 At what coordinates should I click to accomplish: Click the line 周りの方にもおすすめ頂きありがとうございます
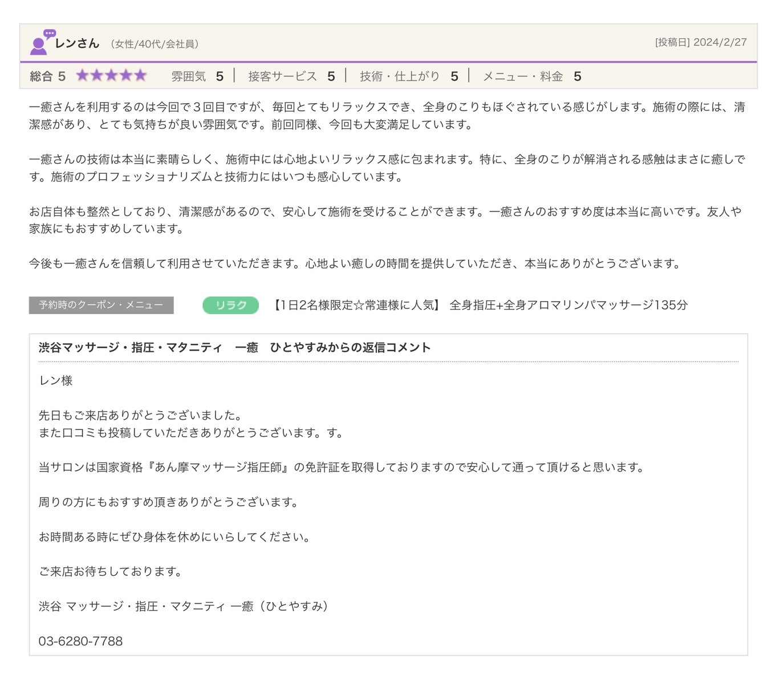coord(170,502)
